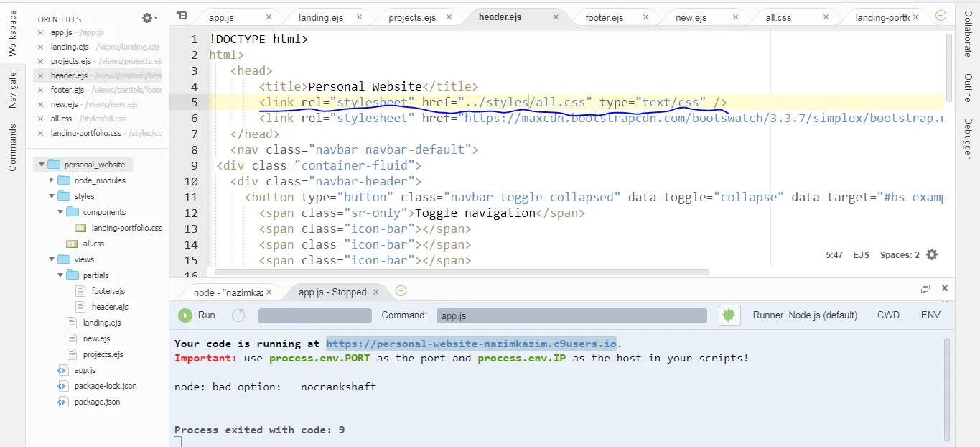
Task: Close the console panel
Action: click(x=945, y=289)
